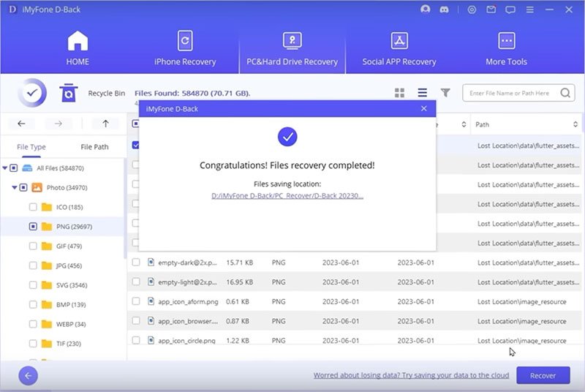
Task: Check the JPG (456) folder checkbox
Action: click(x=33, y=265)
